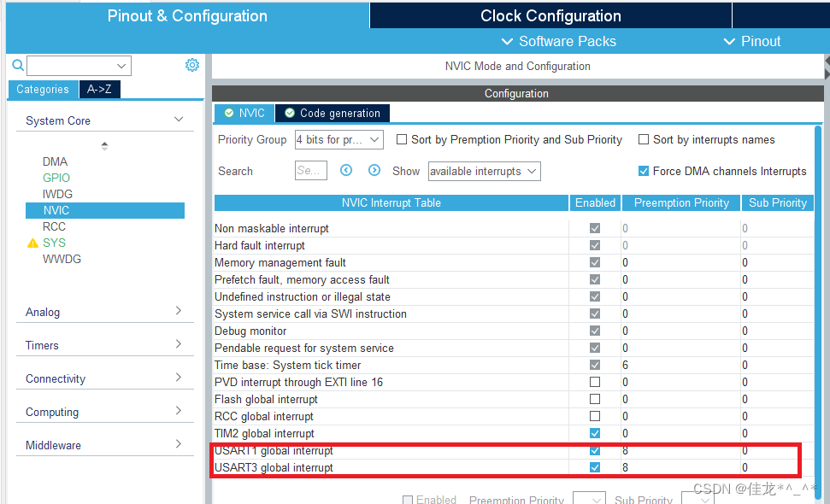Switch to Categories view tab
Screen dimensions: 830x504
click(43, 90)
